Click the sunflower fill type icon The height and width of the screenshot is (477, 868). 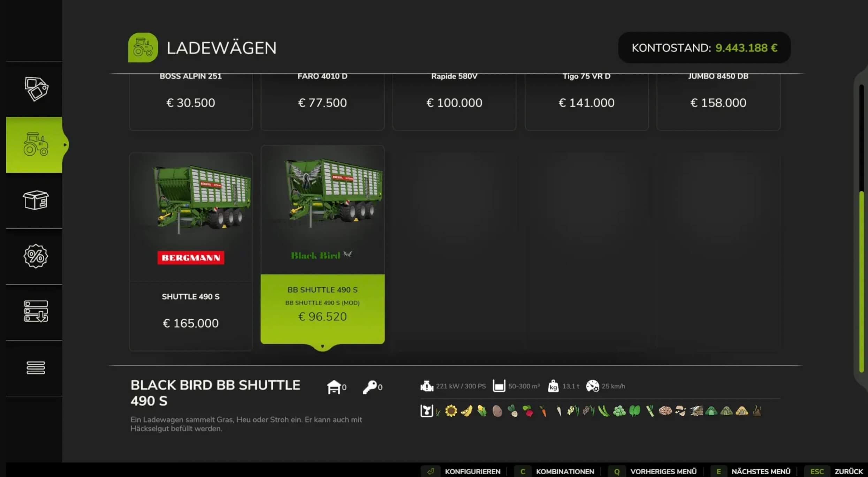[x=451, y=411]
